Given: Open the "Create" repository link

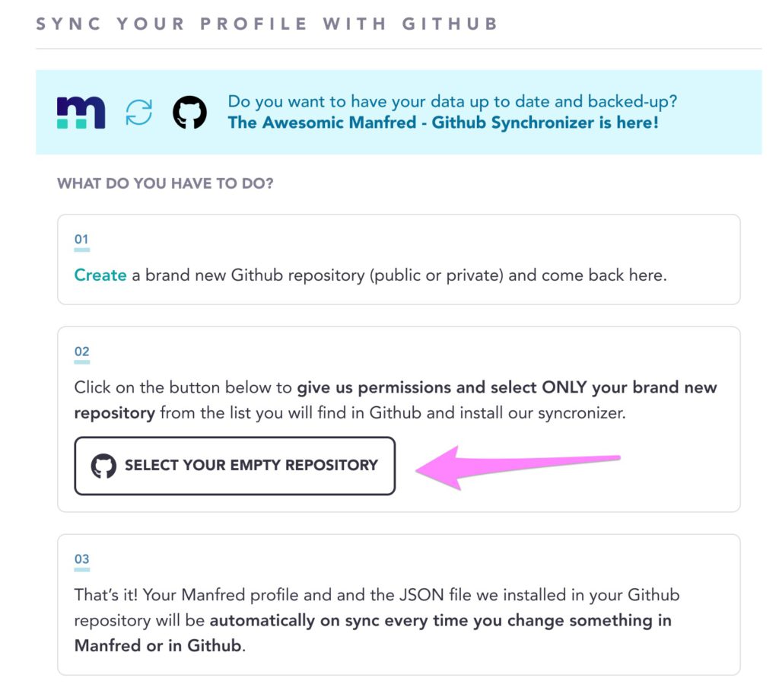Looking at the screenshot, I should point(100,275).
